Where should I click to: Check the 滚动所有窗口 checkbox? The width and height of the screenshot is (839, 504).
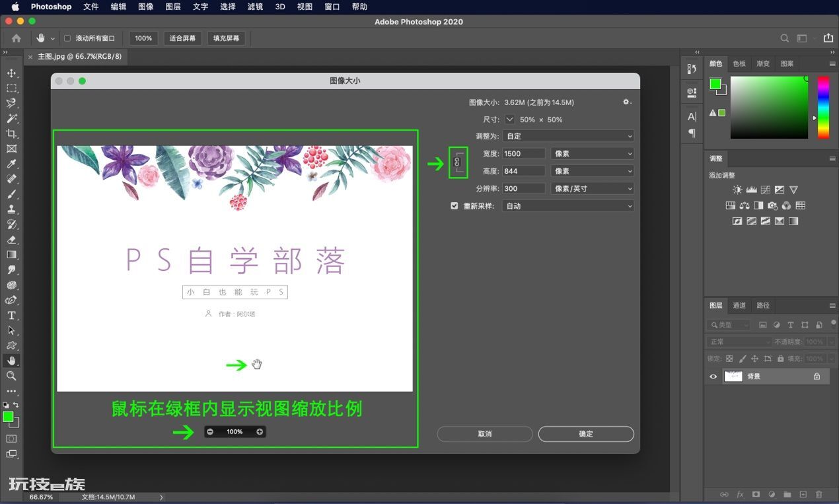click(67, 38)
